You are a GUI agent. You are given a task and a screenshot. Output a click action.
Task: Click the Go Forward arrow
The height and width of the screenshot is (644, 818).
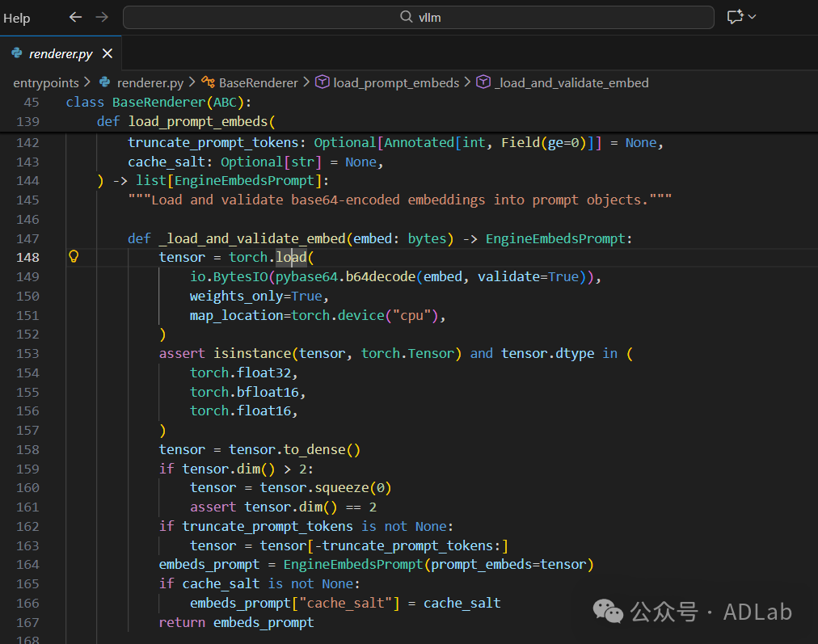(x=102, y=17)
